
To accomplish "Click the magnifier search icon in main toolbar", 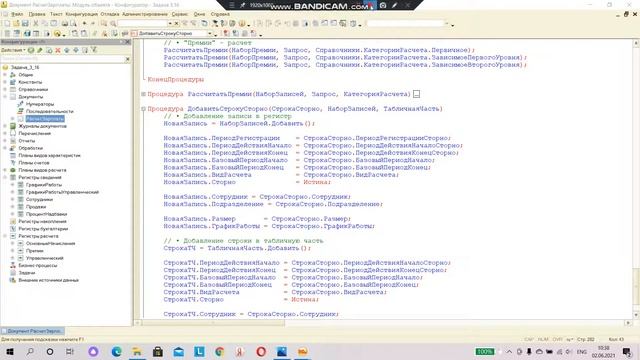I will pyautogui.click(x=113, y=24).
